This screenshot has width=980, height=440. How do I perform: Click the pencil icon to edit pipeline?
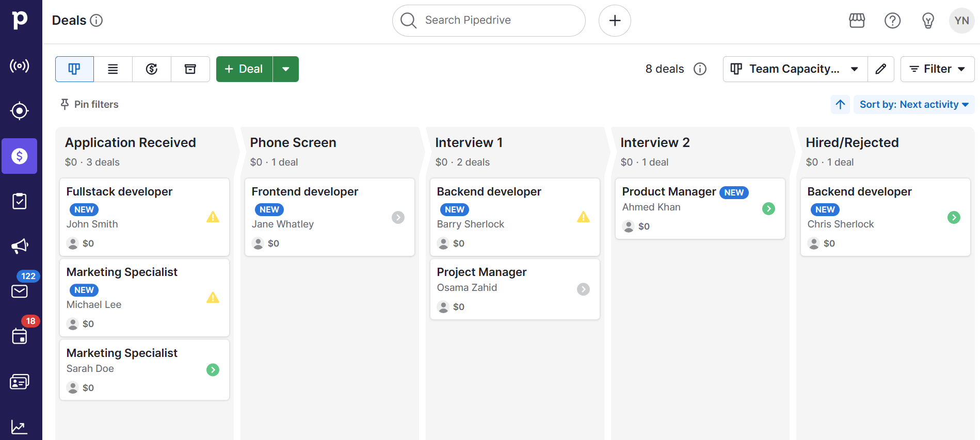point(881,69)
